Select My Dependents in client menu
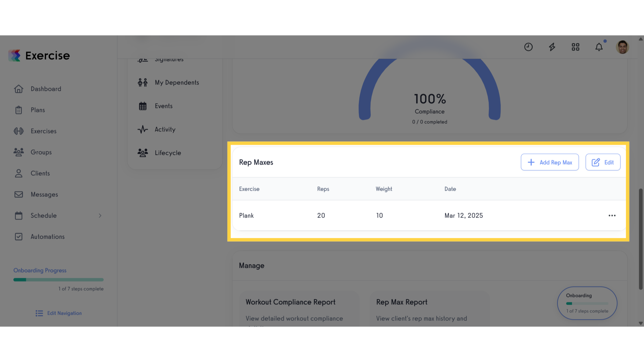The height and width of the screenshot is (362, 644). pyautogui.click(x=177, y=82)
